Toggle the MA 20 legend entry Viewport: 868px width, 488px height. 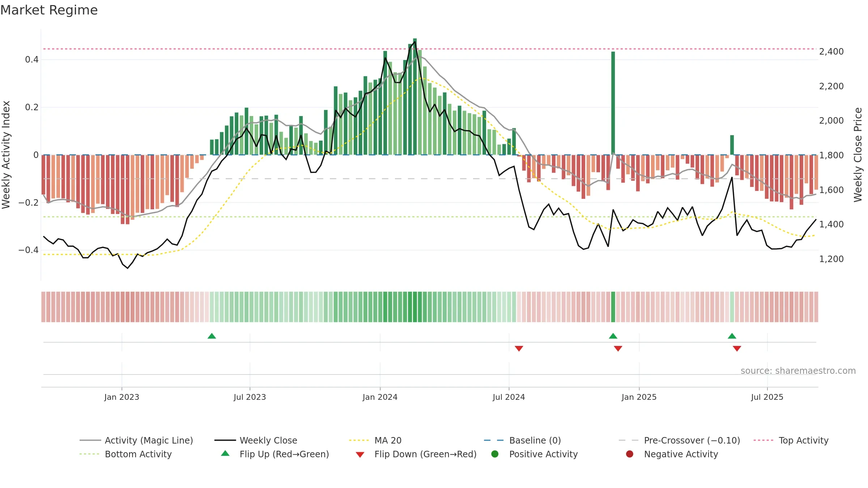375,440
